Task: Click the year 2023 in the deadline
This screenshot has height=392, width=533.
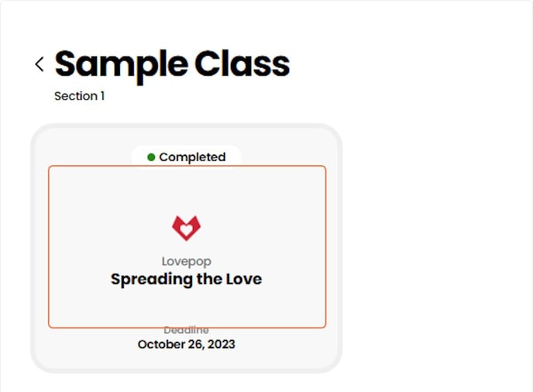Action: tap(220, 344)
